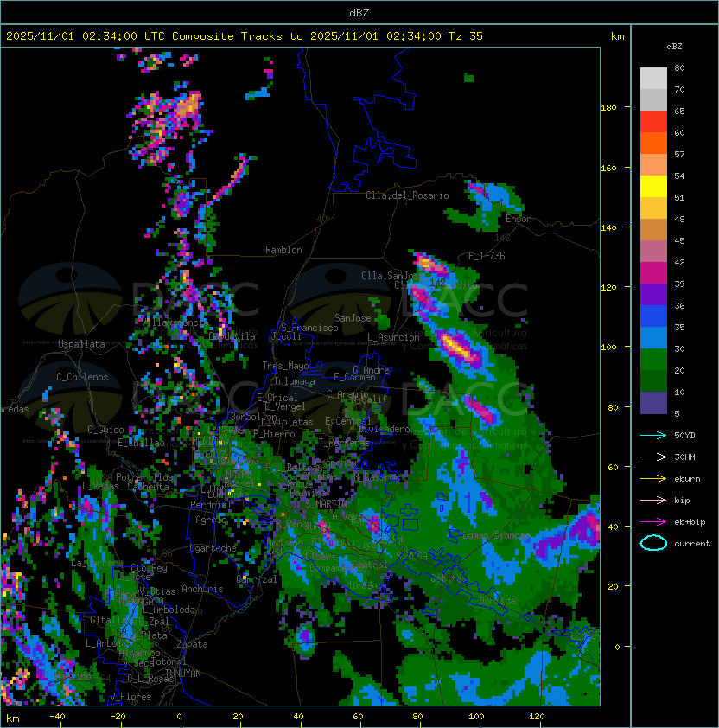Image resolution: width=719 pixels, height=728 pixels.
Task: Click the cyan 'current' ellipse icon
Action: 653,543
